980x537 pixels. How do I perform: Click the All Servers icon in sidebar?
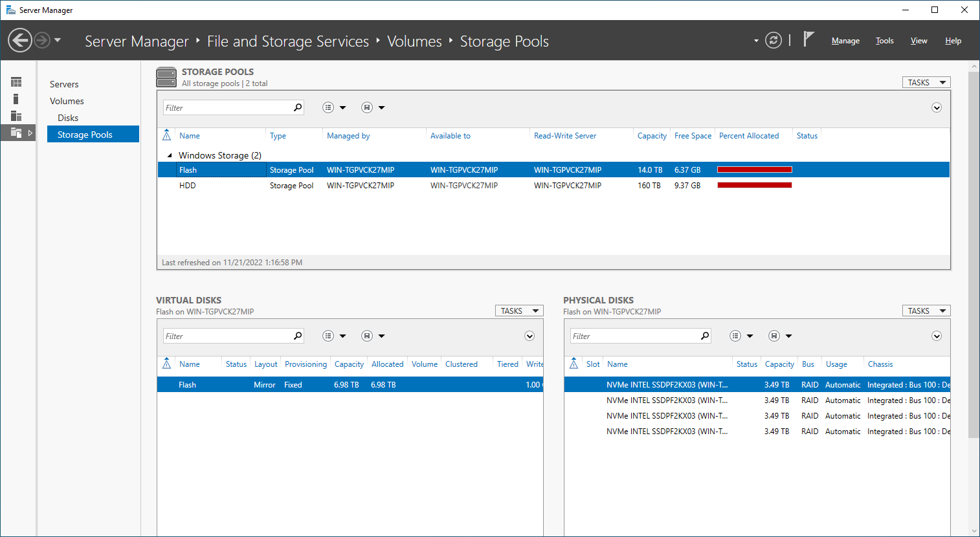click(16, 116)
